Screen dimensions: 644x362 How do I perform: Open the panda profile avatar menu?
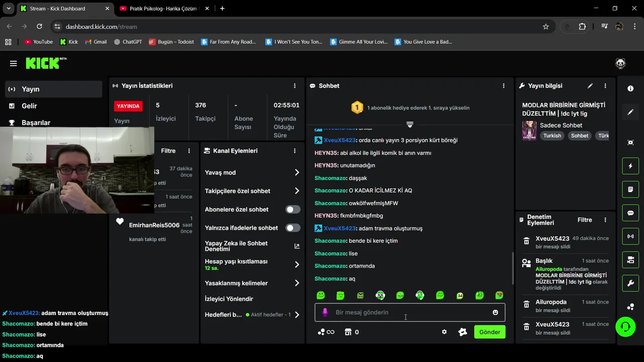point(620,63)
